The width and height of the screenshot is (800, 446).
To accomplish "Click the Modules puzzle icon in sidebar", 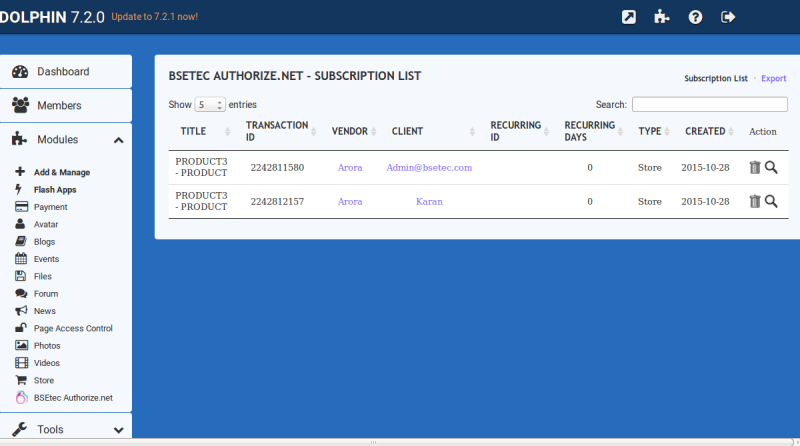I will coord(19,139).
